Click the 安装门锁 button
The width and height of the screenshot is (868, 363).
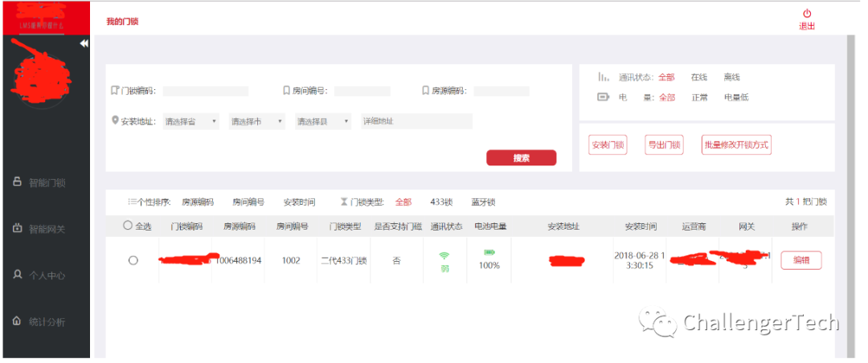608,145
